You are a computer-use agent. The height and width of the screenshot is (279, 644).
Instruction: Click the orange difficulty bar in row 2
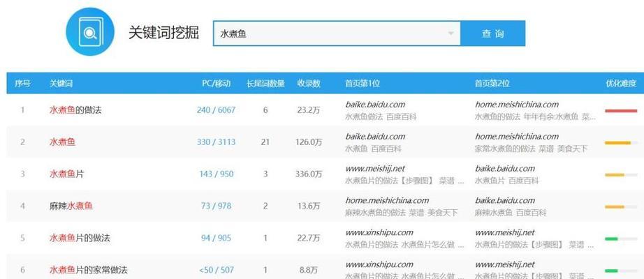pos(617,143)
